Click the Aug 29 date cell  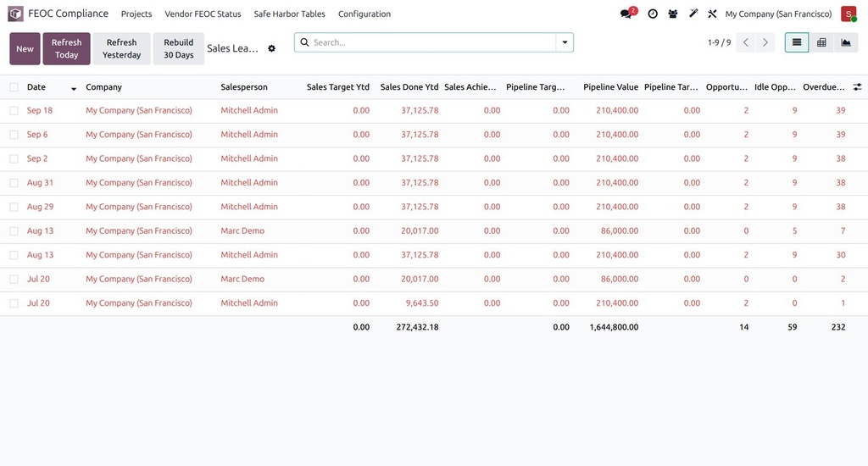tap(41, 207)
